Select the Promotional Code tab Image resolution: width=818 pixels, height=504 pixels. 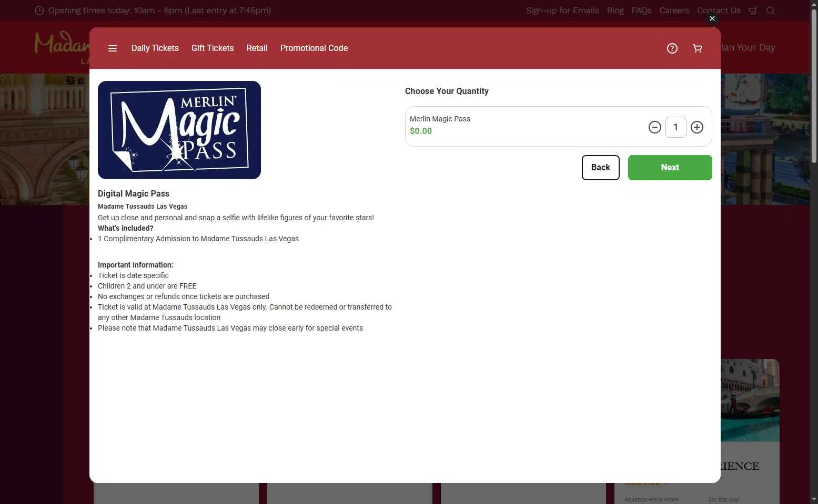pos(314,48)
